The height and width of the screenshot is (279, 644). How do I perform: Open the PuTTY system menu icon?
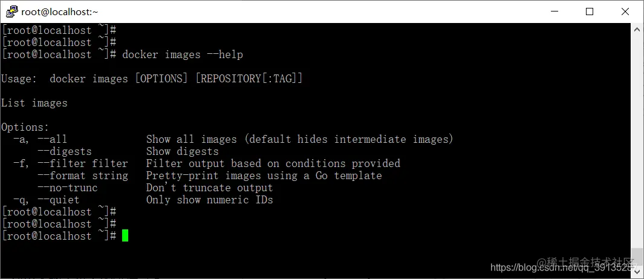[11, 11]
